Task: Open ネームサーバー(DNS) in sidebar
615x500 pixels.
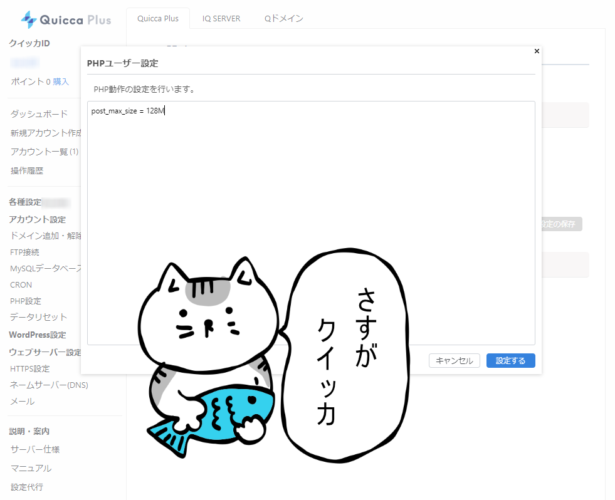Action: [x=49, y=385]
